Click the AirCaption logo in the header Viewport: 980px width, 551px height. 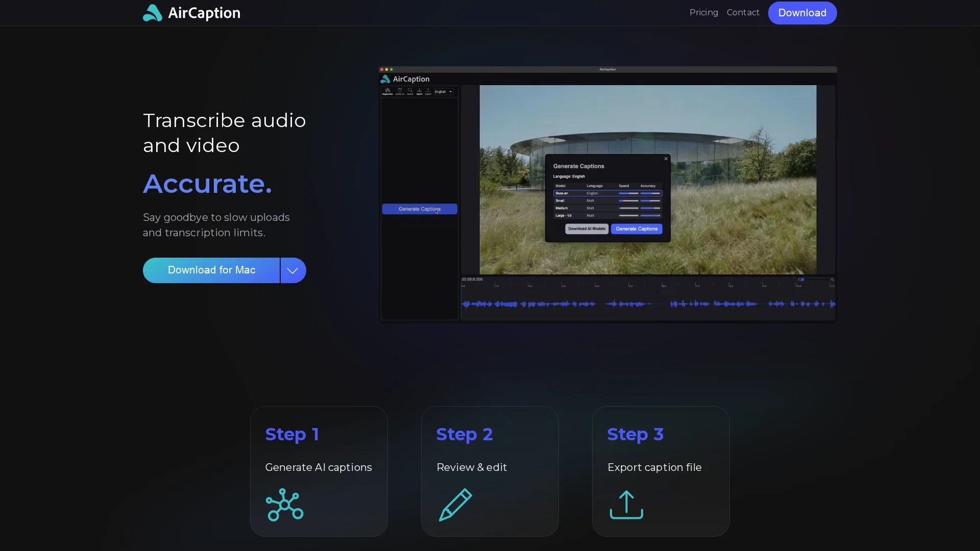click(x=191, y=13)
